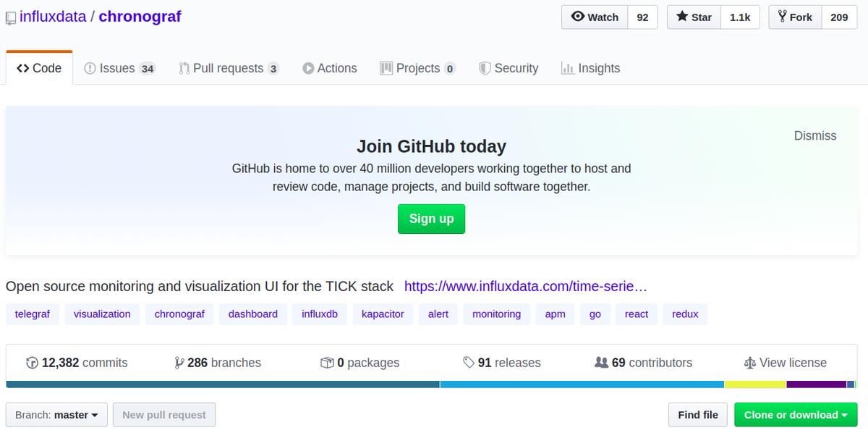Click the packages box icon
This screenshot has height=433, width=868.
327,363
